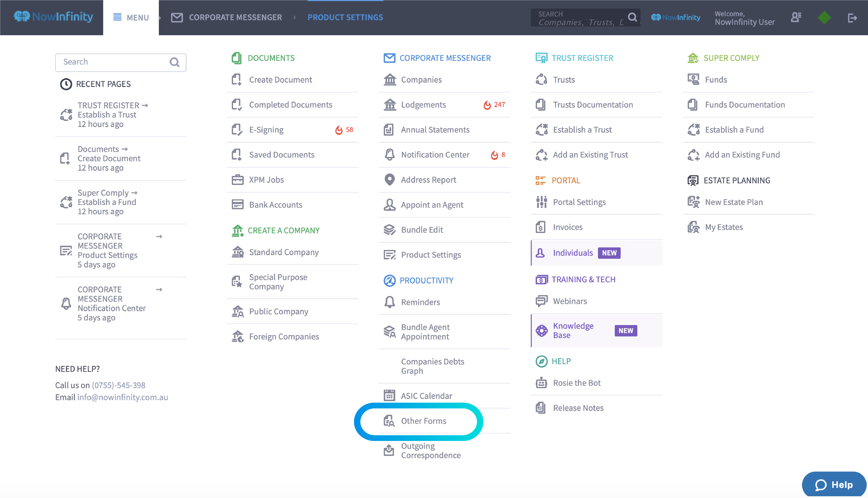Click the Bank Accounts card icon

[x=237, y=204]
